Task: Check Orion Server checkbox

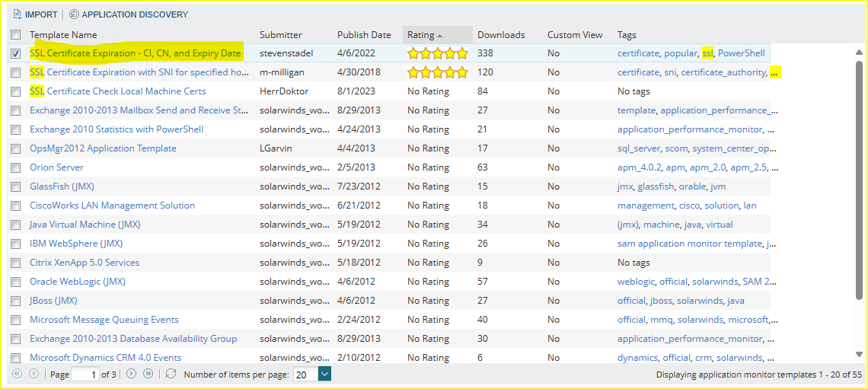Action: click(x=16, y=167)
